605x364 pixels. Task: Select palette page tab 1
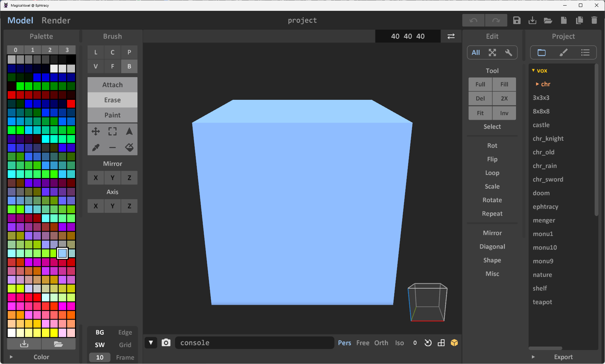point(33,50)
